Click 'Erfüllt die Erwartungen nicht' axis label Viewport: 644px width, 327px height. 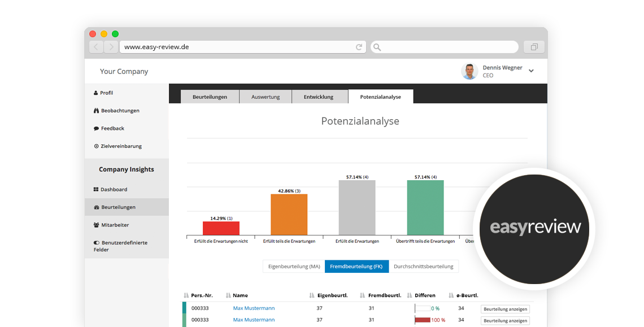tap(221, 241)
